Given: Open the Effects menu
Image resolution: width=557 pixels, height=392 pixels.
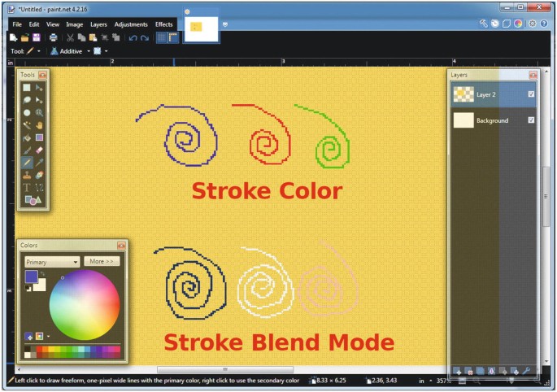Looking at the screenshot, I should [x=163, y=24].
